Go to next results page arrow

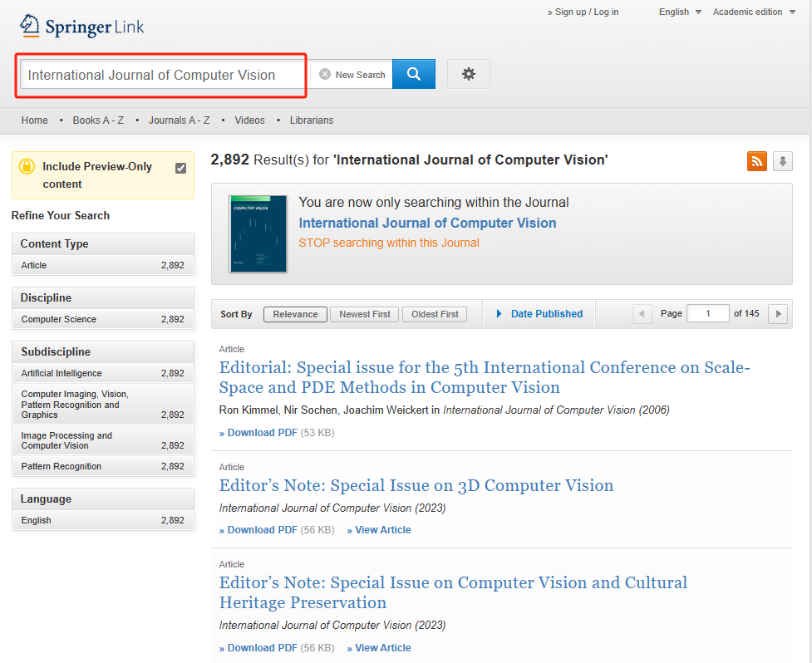pyautogui.click(x=778, y=314)
